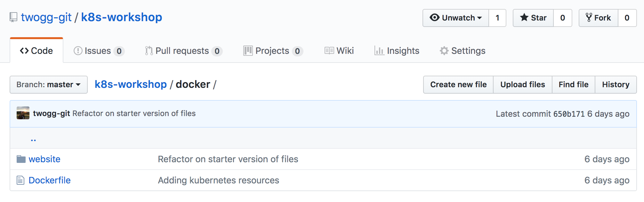This screenshot has width=644, height=202.
Task: Open the website folder
Action: point(44,159)
